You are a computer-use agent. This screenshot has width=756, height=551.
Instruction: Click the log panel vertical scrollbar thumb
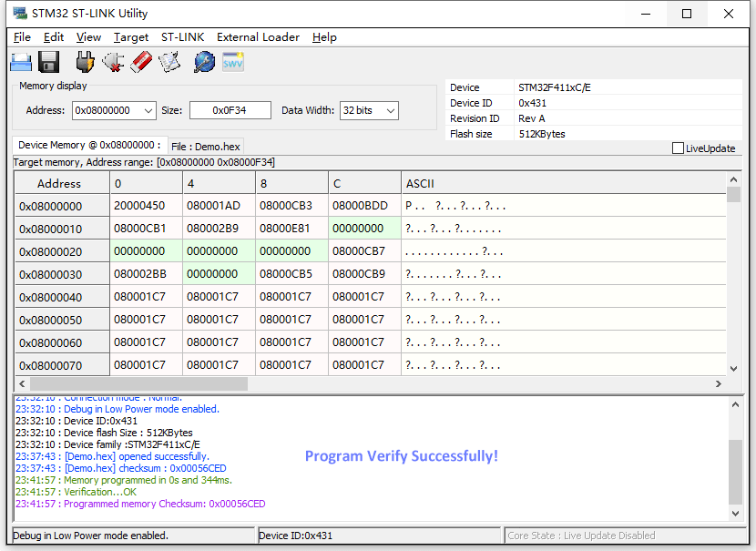(735, 472)
